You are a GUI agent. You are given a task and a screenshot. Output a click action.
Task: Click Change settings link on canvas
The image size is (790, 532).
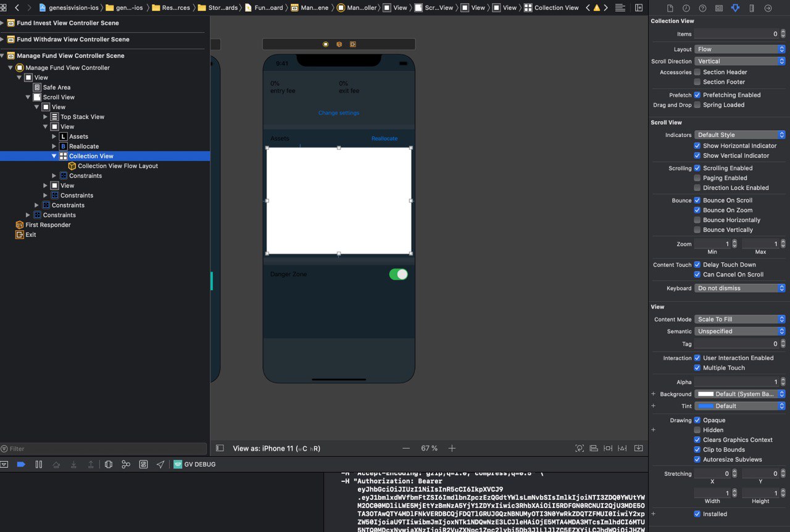(x=339, y=113)
